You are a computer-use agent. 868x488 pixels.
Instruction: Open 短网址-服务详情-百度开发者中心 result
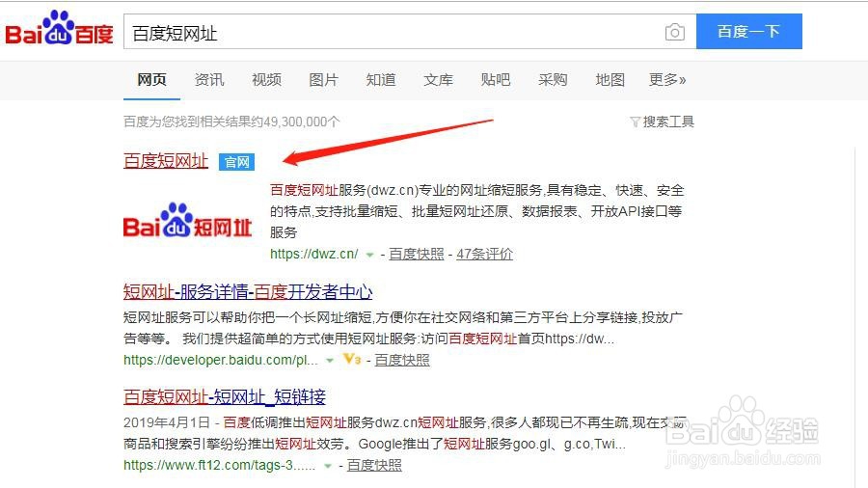point(248,291)
